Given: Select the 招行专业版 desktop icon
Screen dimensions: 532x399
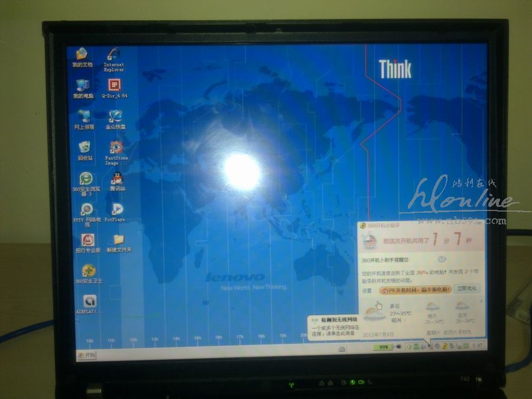Looking at the screenshot, I should 88,243.
